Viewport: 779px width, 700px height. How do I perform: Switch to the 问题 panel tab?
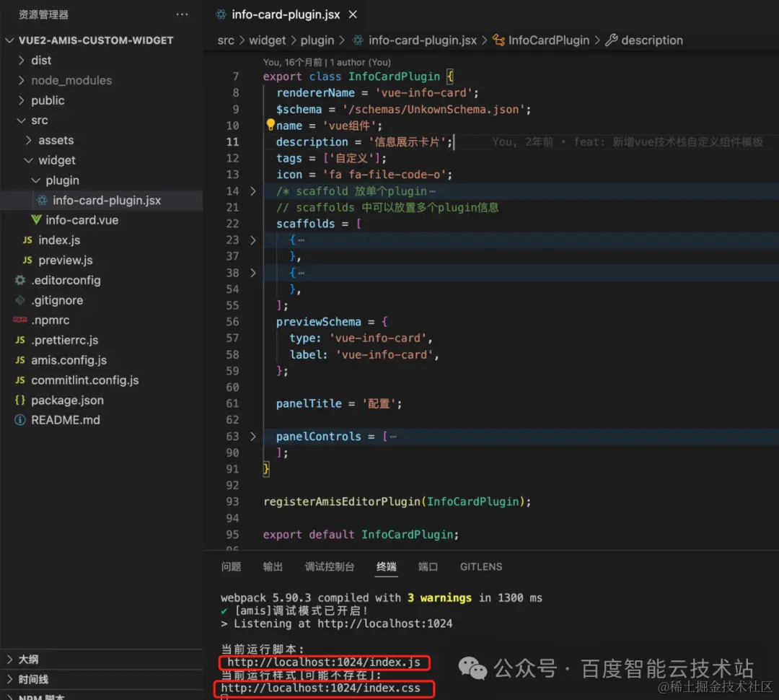click(231, 566)
